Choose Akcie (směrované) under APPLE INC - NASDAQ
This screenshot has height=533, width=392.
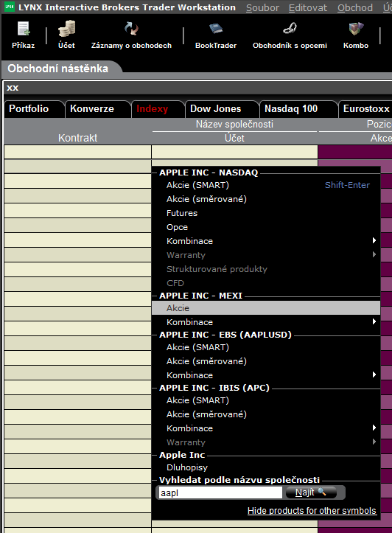266,199
